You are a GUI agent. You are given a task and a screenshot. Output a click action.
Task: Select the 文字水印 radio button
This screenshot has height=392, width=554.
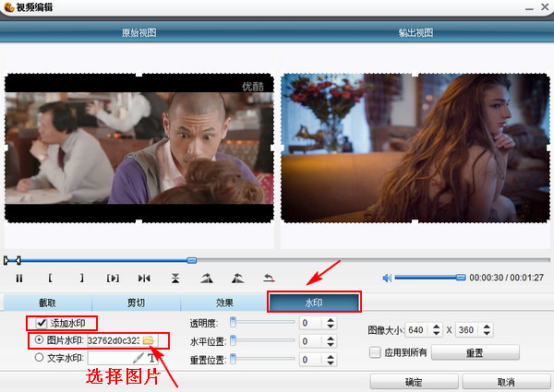[39, 358]
